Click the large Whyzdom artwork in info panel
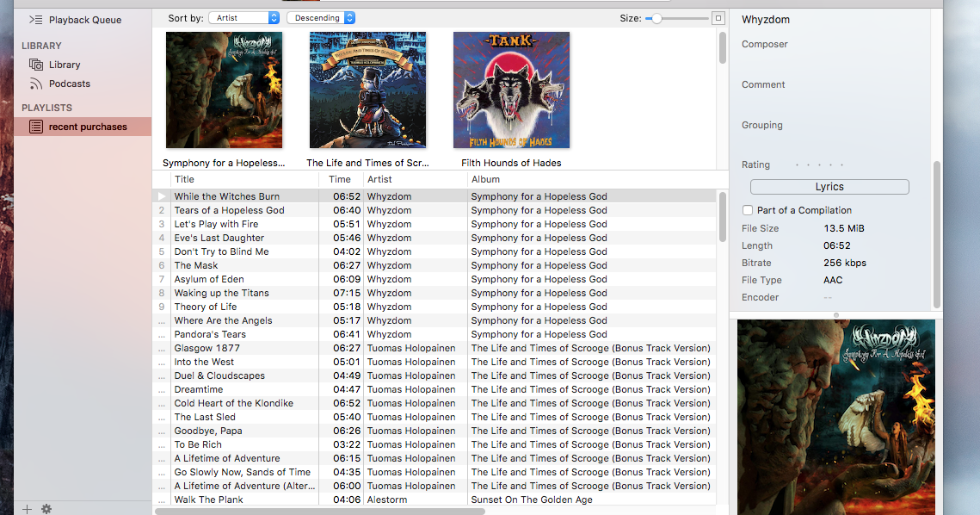The height and width of the screenshot is (515, 980). pos(836,418)
